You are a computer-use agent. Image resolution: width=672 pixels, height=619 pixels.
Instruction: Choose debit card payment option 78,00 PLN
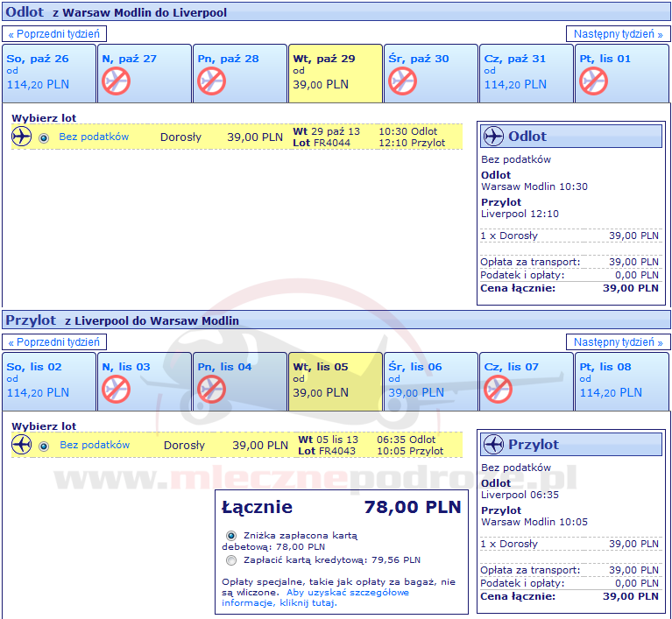231,535
